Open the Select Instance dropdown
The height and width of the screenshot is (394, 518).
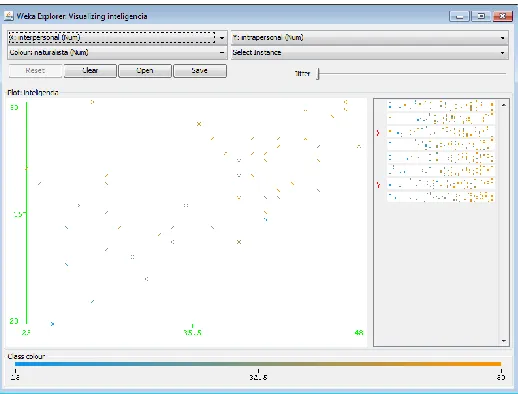pyautogui.click(x=370, y=53)
